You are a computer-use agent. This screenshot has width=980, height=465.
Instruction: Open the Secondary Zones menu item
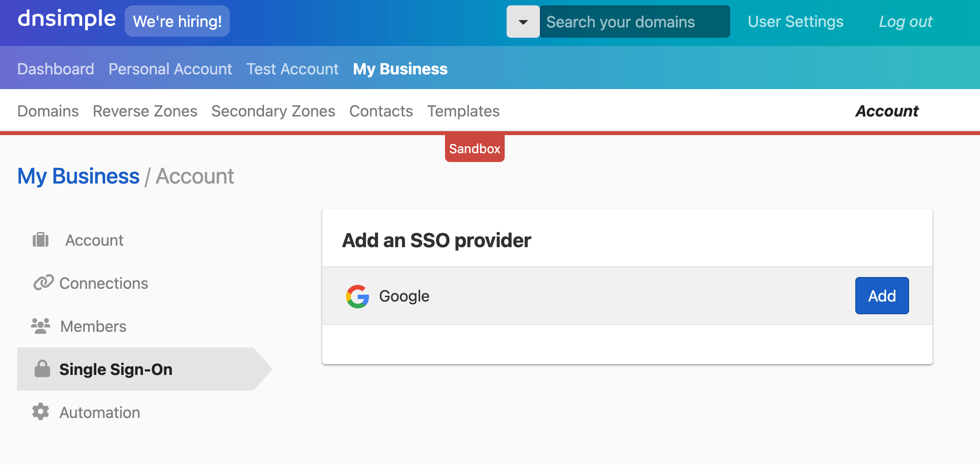pos(273,111)
